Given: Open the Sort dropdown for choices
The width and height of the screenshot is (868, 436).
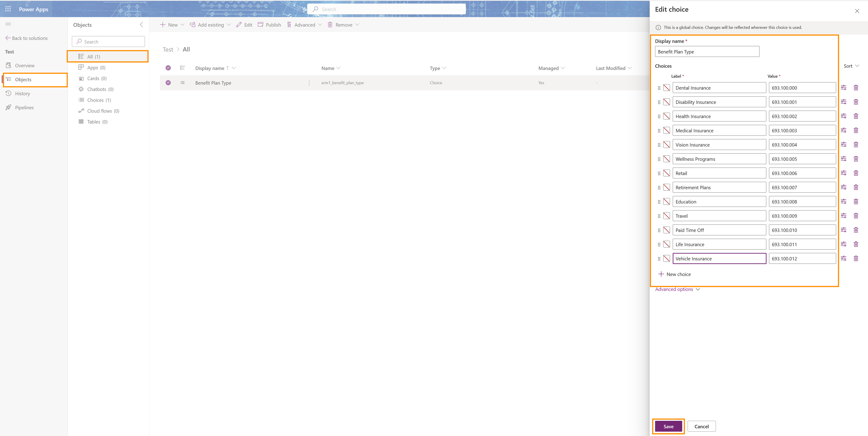Looking at the screenshot, I should (851, 66).
